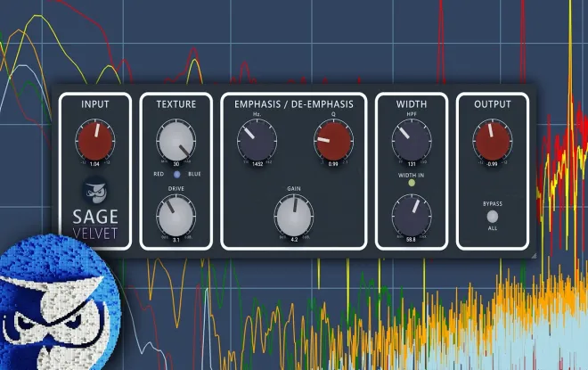This screenshot has width=588, height=370.
Task: Click the HPF value 131
Action: tap(412, 164)
